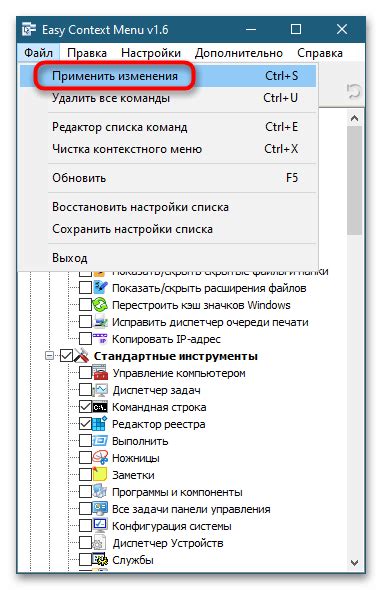This screenshot has height=590, width=382.
Task: Click the Копировать IP-адрес icon
Action: click(100, 339)
